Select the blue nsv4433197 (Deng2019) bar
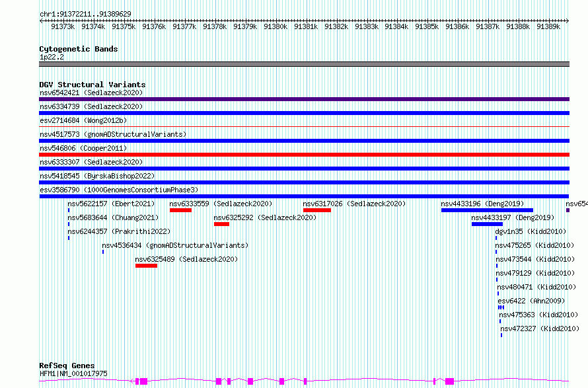The image size is (588, 388). [x=487, y=224]
